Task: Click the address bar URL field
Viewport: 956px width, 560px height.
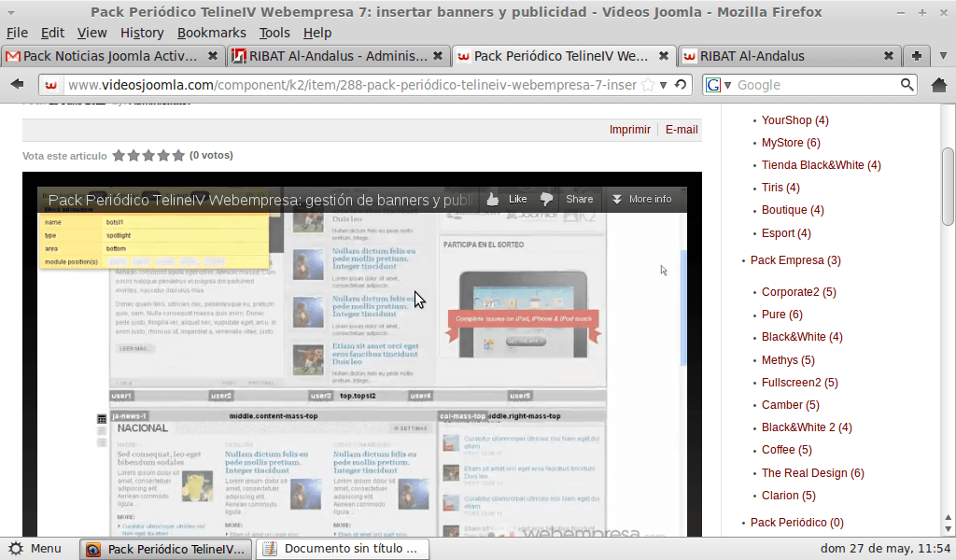Action: [352, 85]
